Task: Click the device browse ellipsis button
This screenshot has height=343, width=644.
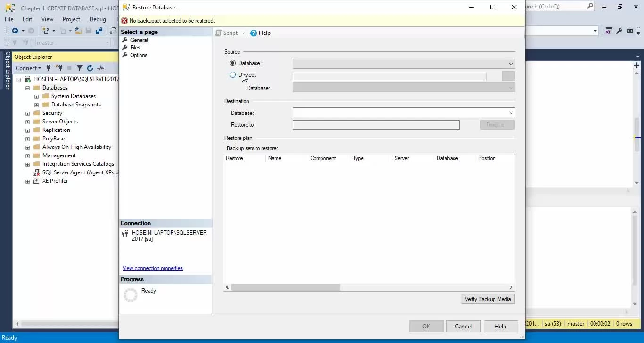Action: click(x=508, y=76)
